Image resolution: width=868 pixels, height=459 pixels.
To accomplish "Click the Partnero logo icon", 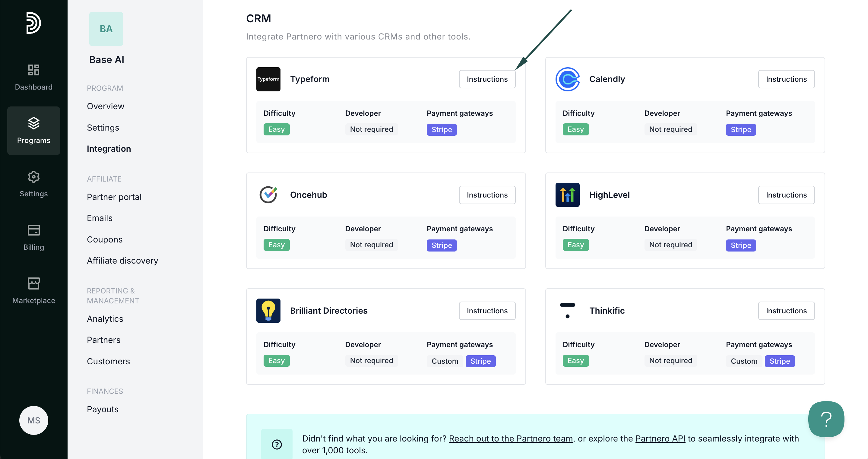I will (33, 23).
